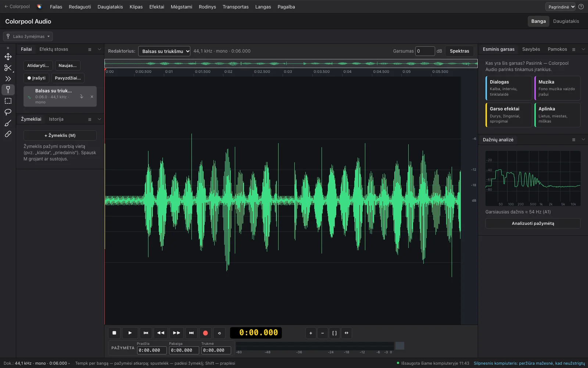
Task: Select the Paintbrush selection tool
Action: [x=8, y=123]
